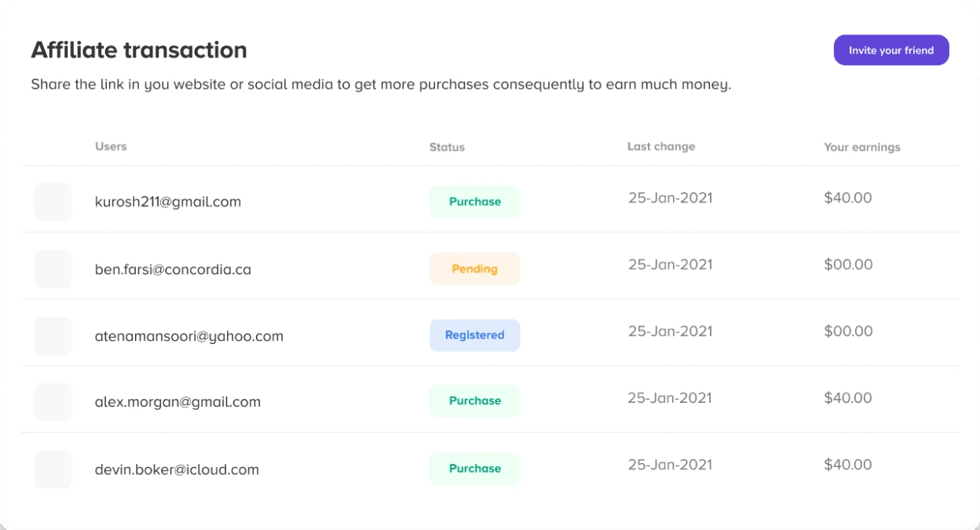Select the alex.morgan@gmail.com email
Screen dimensions: 980x530
tap(177, 402)
